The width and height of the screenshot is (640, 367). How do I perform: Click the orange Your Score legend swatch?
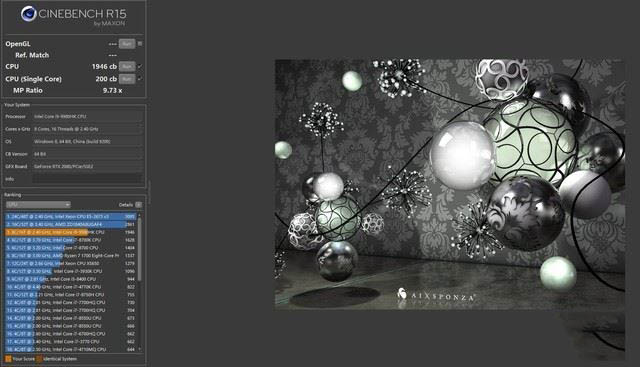[x=8, y=359]
